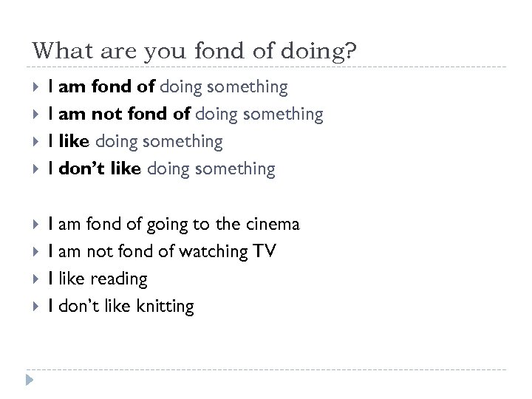Screen dimensions: 532x399
Task: Select the sentence 'I am not fond of watching TV'
Action: [162, 251]
